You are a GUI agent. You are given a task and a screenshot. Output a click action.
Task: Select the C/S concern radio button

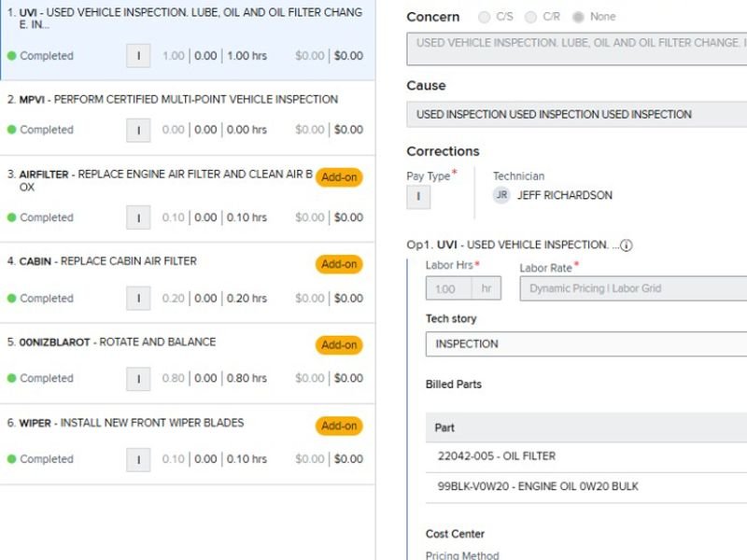(484, 17)
